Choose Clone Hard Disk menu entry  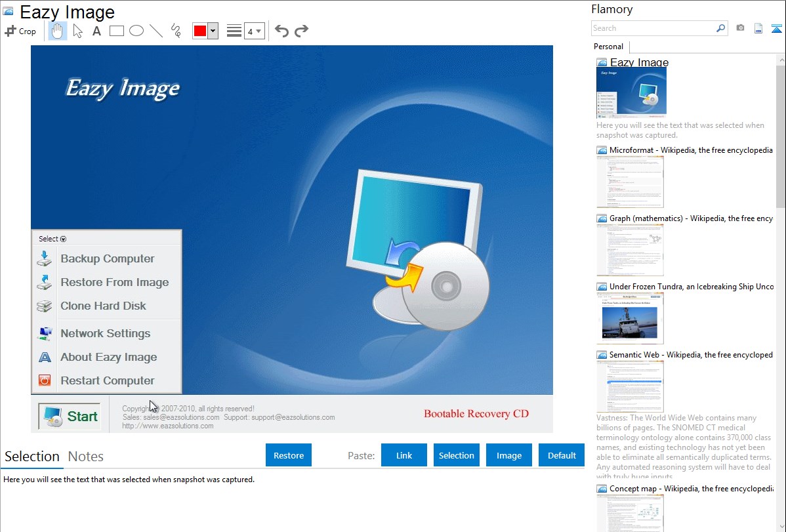[103, 306]
